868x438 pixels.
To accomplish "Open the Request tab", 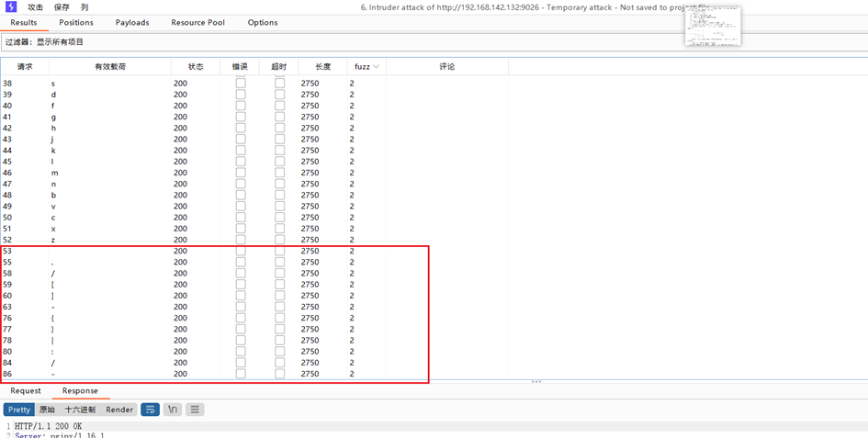I will [x=26, y=391].
